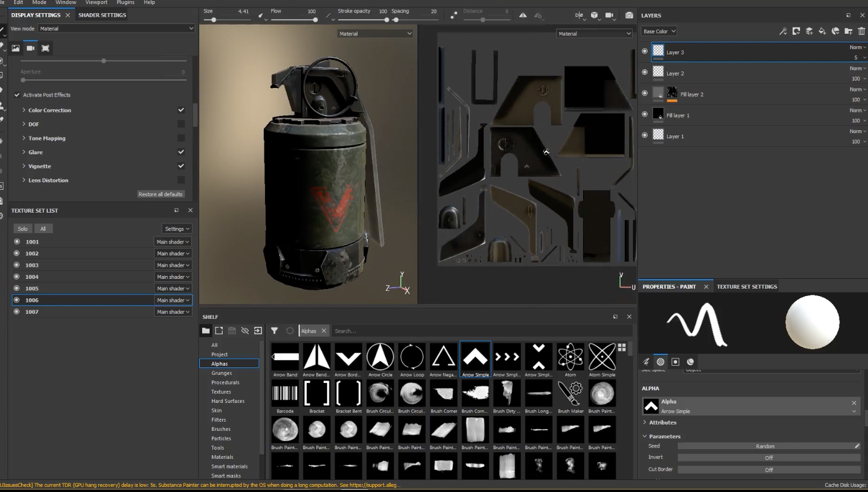Screen dimensions: 868x492
Task: Click the shelf import resources icon
Action: (258, 331)
